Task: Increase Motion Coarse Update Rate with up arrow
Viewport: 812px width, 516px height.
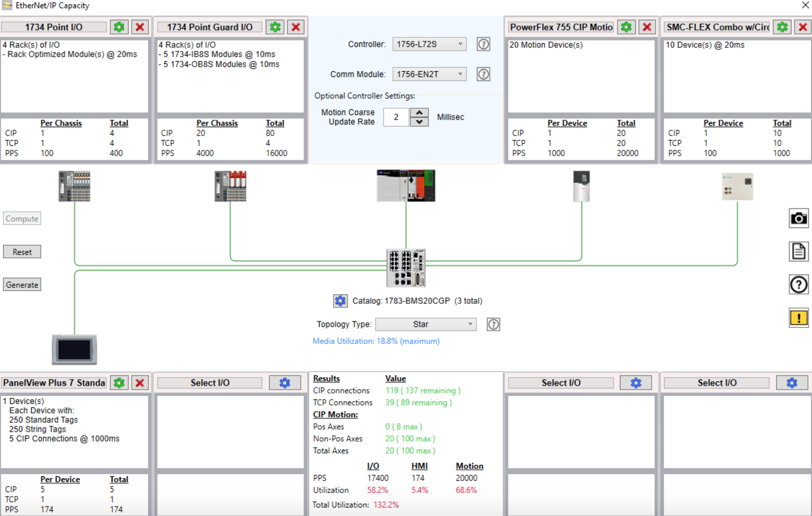Action: [x=420, y=112]
